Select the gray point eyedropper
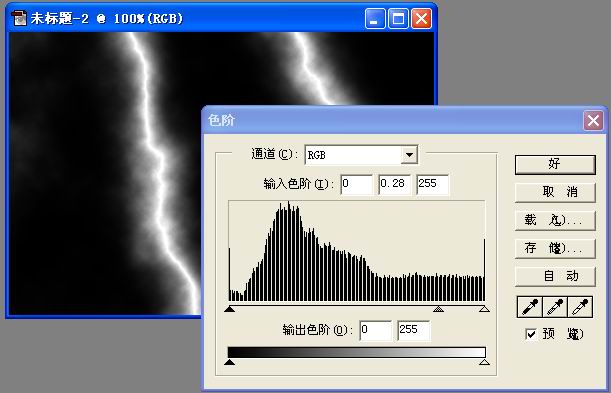The height and width of the screenshot is (393, 611). (554, 307)
